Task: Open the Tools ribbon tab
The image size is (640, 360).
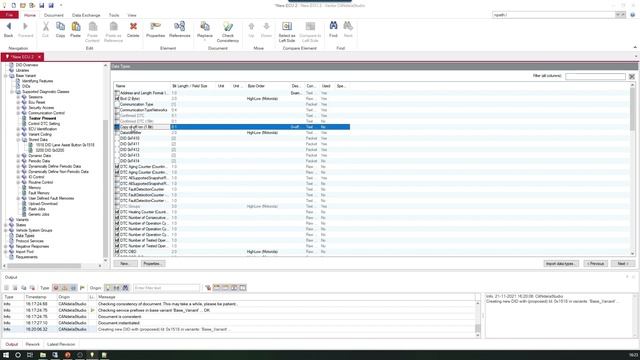Action: tap(114, 15)
